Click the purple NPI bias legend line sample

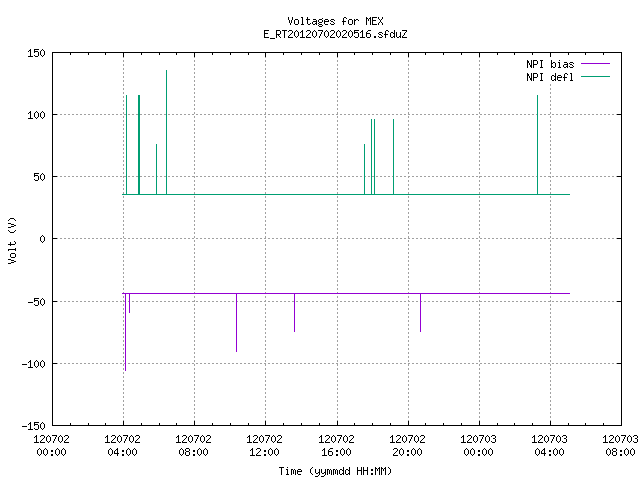(595, 64)
